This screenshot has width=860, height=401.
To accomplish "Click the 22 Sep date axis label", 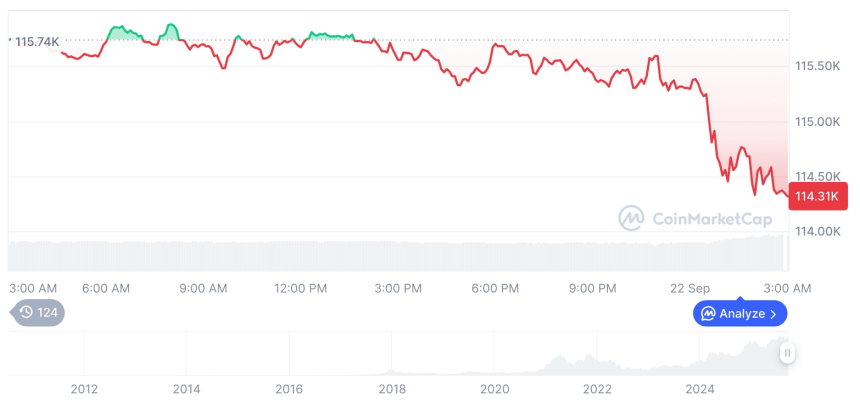I will click(690, 288).
